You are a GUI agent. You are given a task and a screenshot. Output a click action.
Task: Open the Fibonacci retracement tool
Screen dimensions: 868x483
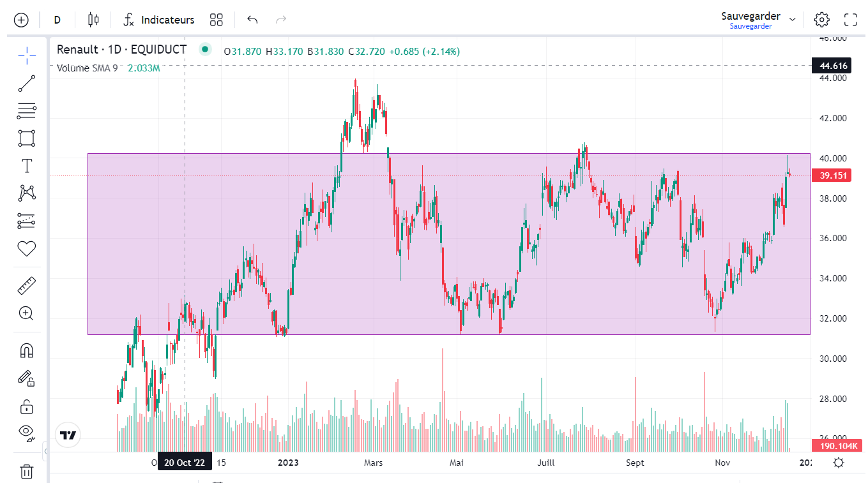26,111
